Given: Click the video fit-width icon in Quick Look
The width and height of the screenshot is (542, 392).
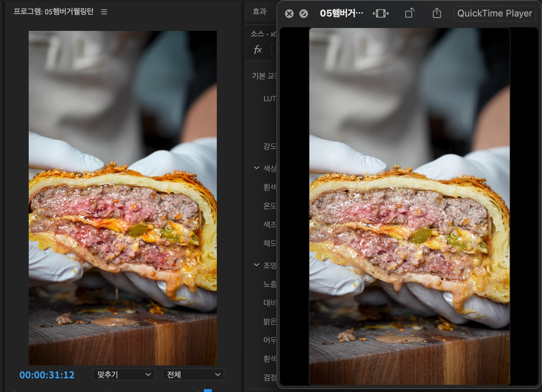Looking at the screenshot, I should pos(380,14).
